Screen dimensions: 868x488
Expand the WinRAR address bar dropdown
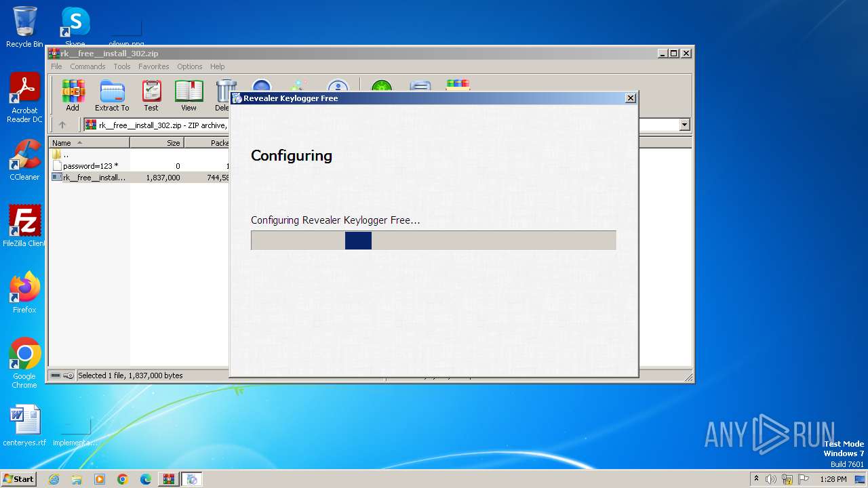pos(684,125)
